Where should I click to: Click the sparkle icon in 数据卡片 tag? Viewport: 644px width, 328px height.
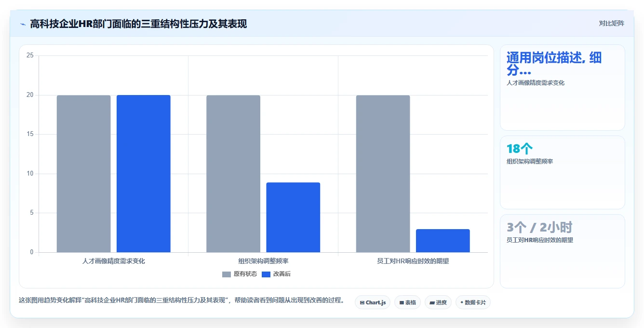click(462, 302)
